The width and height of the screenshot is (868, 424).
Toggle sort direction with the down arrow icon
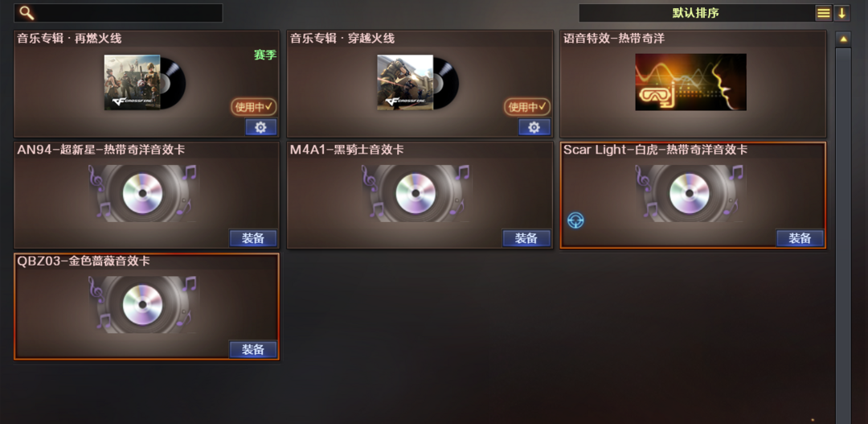click(x=841, y=13)
